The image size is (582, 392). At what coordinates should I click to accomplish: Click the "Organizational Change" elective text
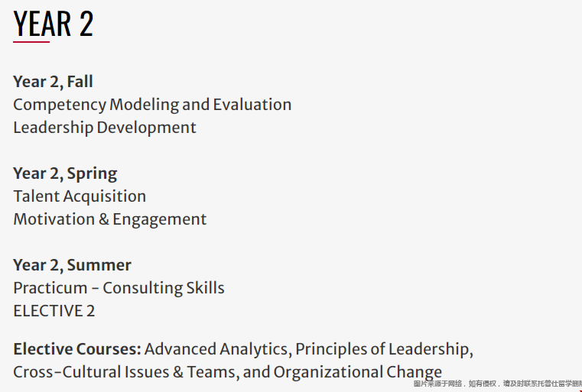tap(357, 372)
